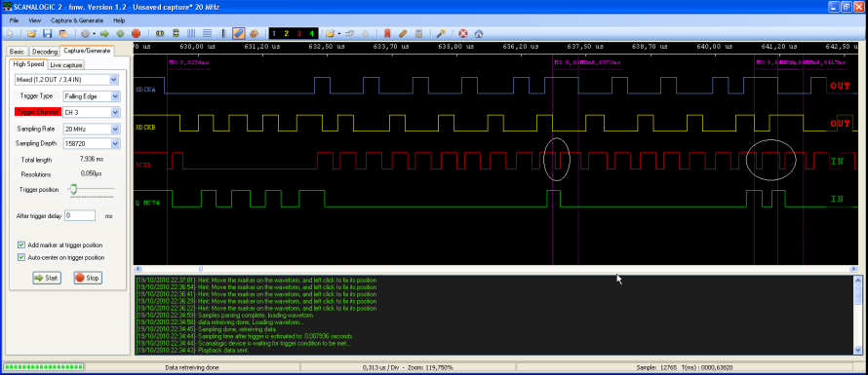This screenshot has height=375, width=868.
Task: Click the red circle stop icon in toolbar
Action: click(x=136, y=34)
